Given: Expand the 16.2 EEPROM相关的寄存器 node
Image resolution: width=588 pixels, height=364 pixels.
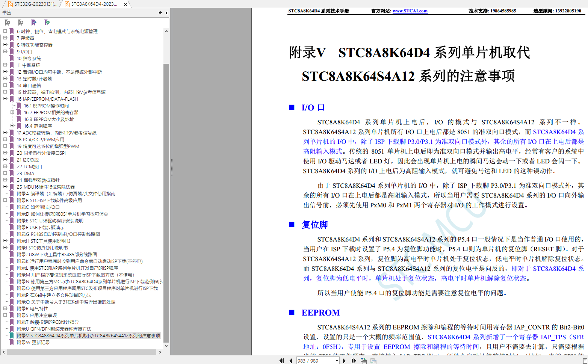Looking at the screenshot, I should pyautogui.click(x=12, y=112).
